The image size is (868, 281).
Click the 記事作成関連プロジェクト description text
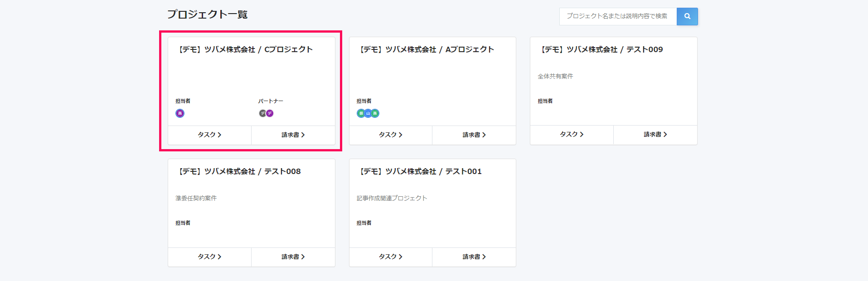click(x=392, y=199)
